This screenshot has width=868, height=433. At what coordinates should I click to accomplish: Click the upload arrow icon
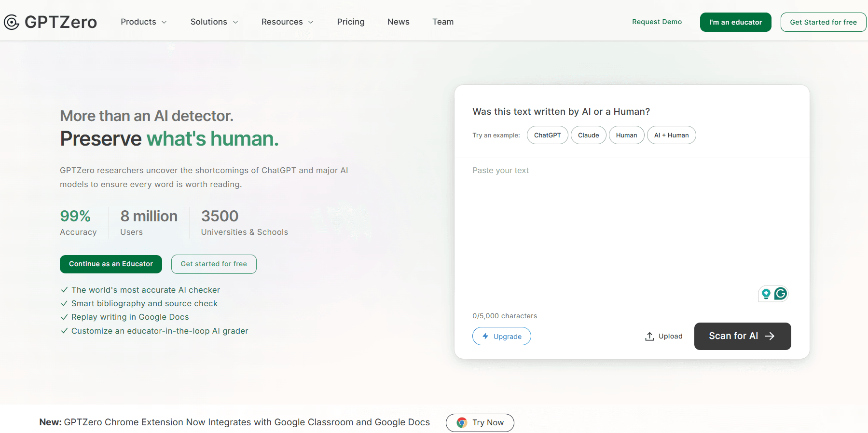point(649,336)
